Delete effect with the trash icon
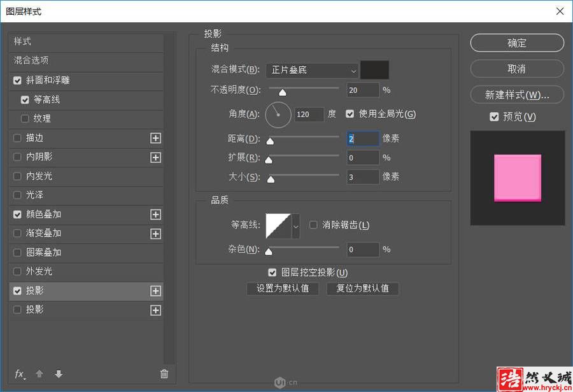 [164, 374]
